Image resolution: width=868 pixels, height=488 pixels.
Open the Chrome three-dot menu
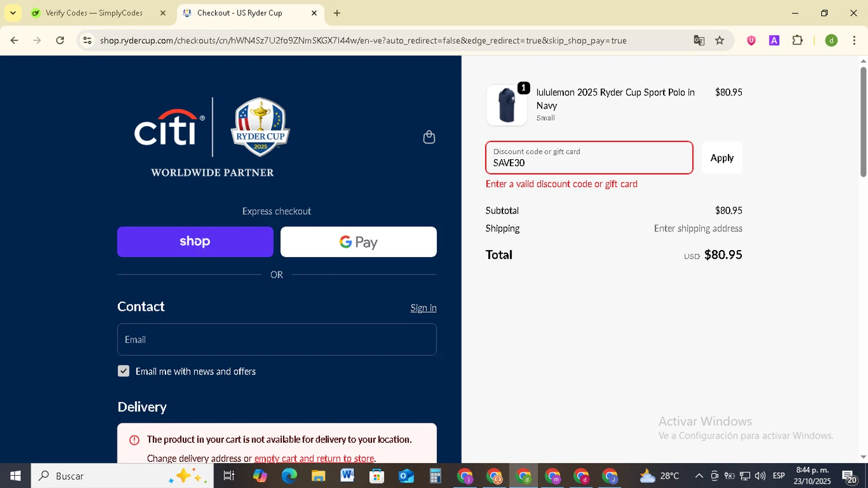click(854, 41)
